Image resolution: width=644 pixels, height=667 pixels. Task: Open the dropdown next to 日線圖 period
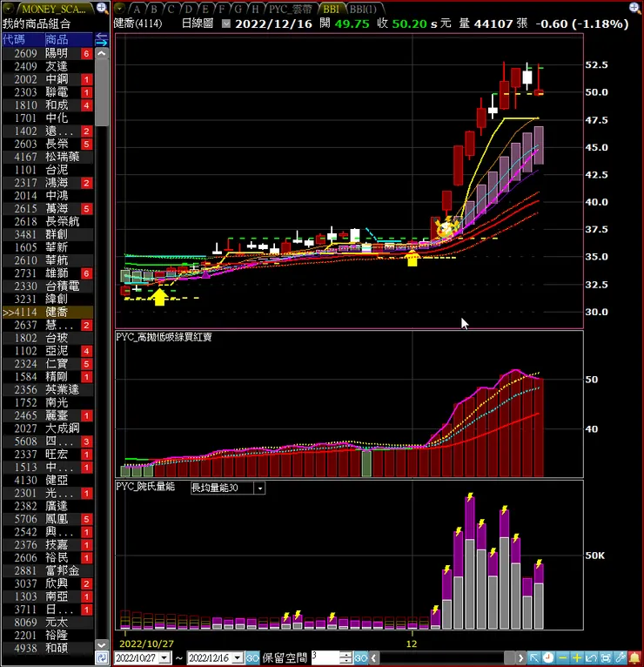coord(226,24)
